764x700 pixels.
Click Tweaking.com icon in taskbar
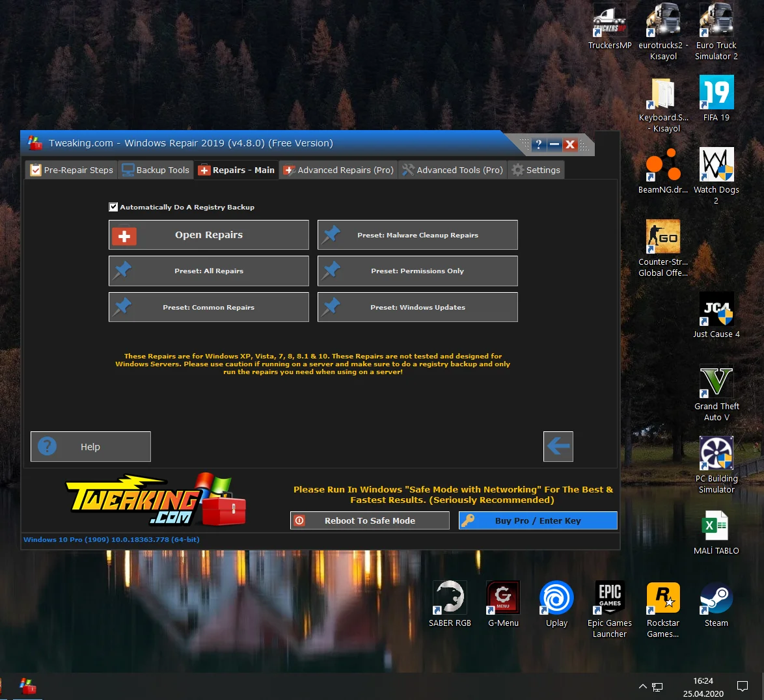pos(28,686)
